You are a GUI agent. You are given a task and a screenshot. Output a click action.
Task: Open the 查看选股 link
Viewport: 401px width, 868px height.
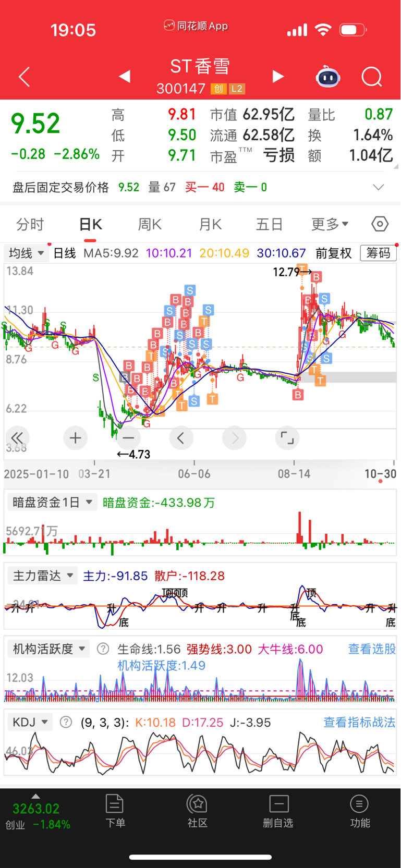click(x=372, y=649)
